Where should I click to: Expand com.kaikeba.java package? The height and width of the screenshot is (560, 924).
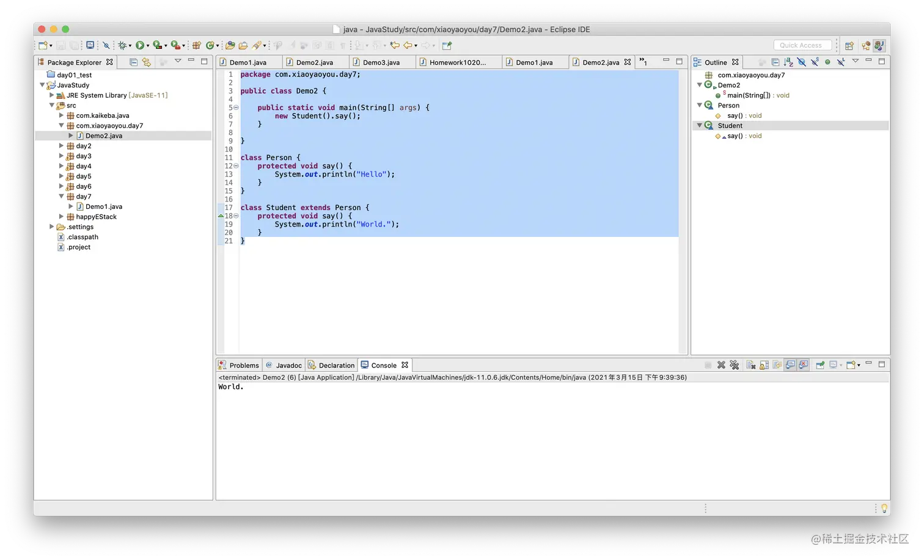(x=61, y=115)
